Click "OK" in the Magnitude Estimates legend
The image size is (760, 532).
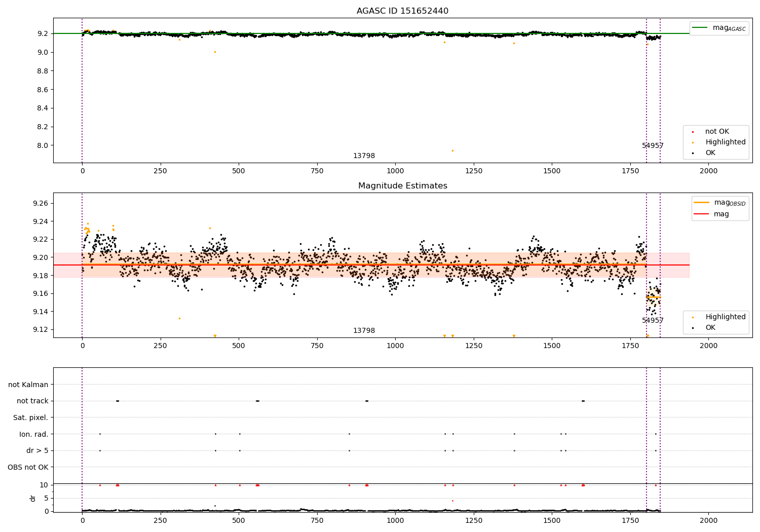(x=710, y=327)
